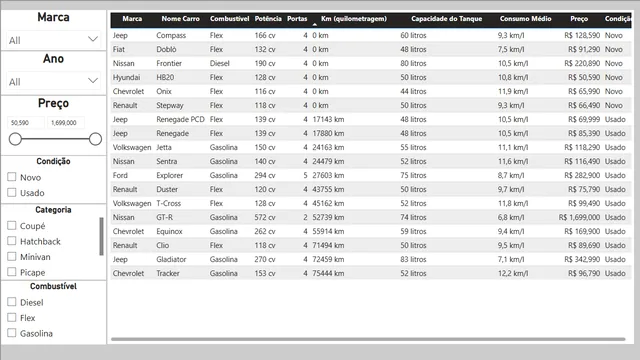Check the Usado condition checkbox

[12, 192]
